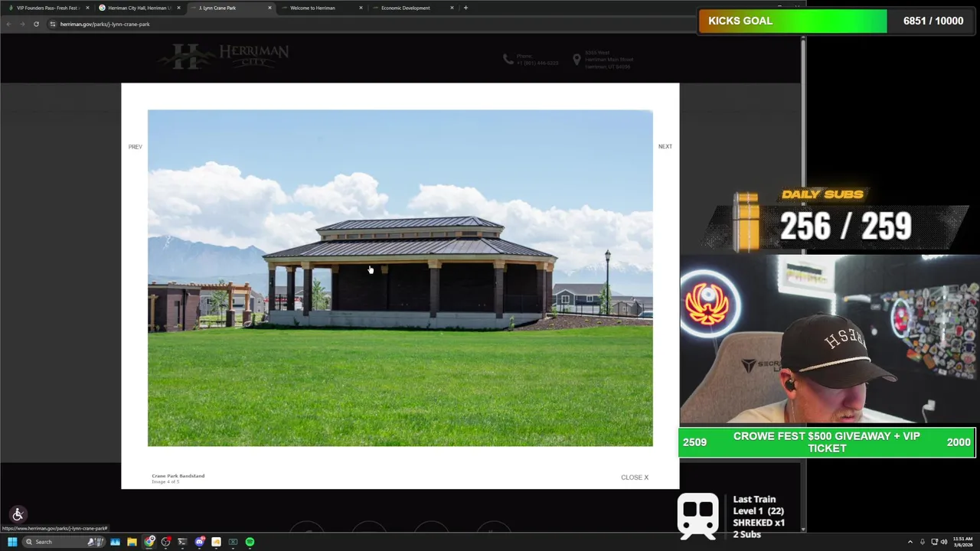Close the VIP Founders Pass tab
The image size is (980, 551).
tap(88, 8)
